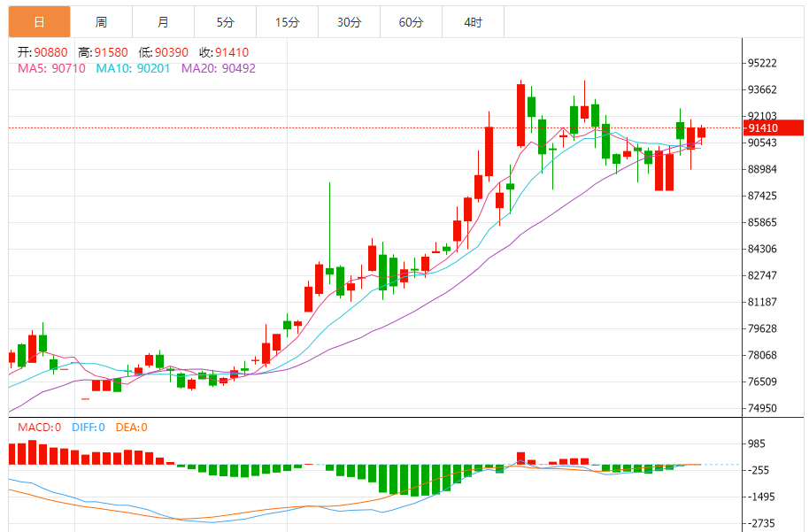Viewport: 809px width, 532px height.
Task: Click the -2735 MACD axis label
Action: coord(761,524)
